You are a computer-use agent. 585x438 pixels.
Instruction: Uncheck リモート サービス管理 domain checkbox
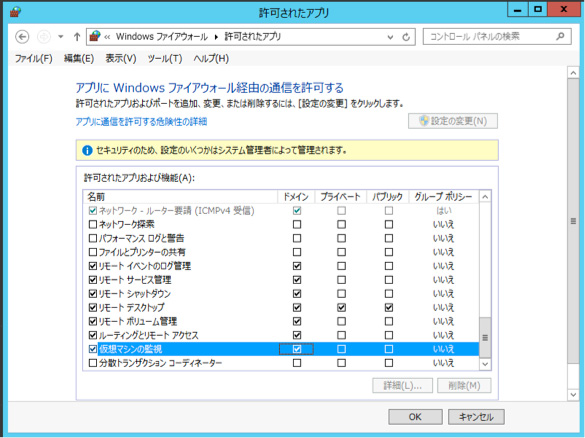297,280
